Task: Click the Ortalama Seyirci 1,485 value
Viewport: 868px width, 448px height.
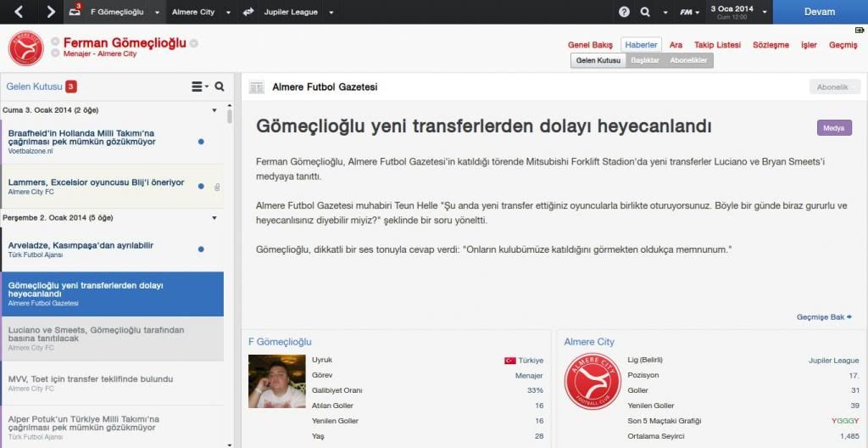Action: [849, 436]
